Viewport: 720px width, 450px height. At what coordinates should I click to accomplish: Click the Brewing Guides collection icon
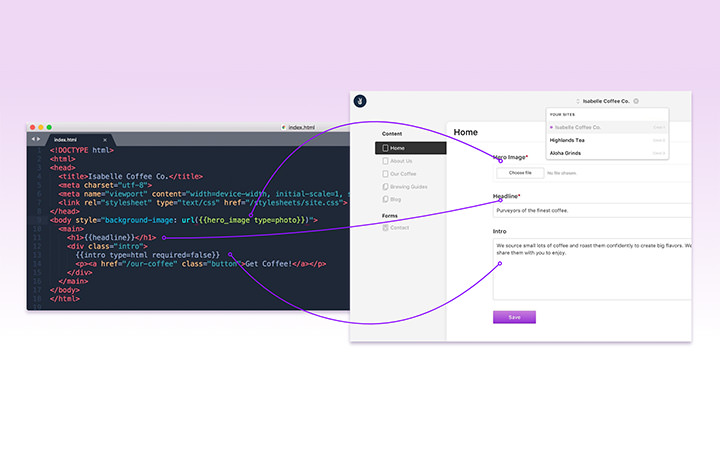(385, 187)
